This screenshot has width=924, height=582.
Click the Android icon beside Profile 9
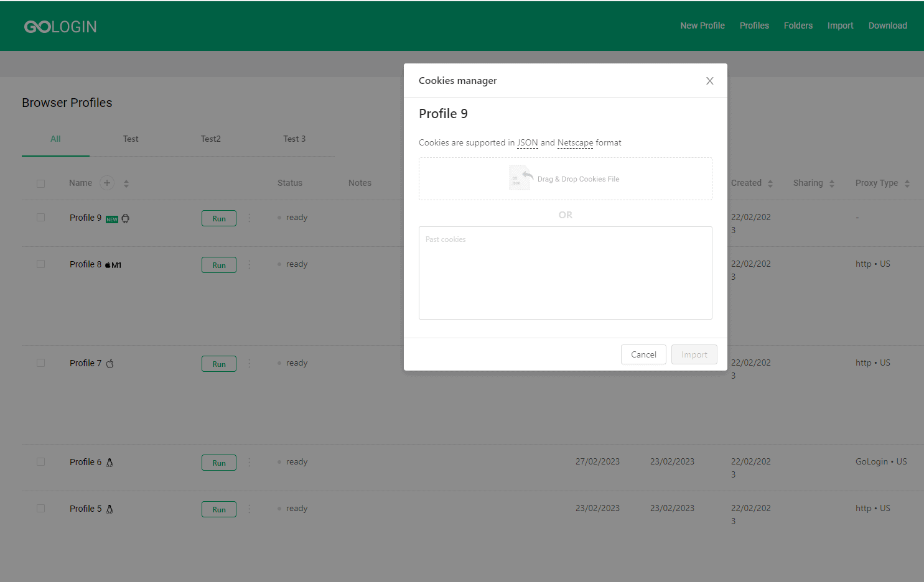tap(125, 218)
